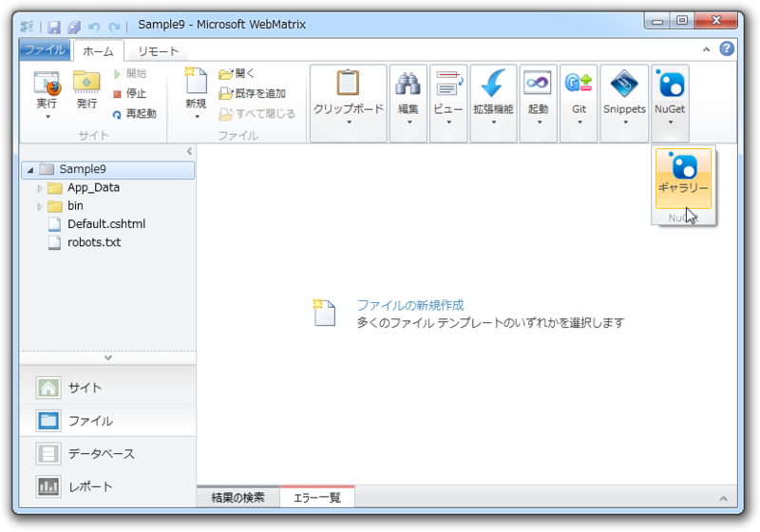Open the ファイル application menu tab
This screenshot has width=760, height=532.
point(45,50)
